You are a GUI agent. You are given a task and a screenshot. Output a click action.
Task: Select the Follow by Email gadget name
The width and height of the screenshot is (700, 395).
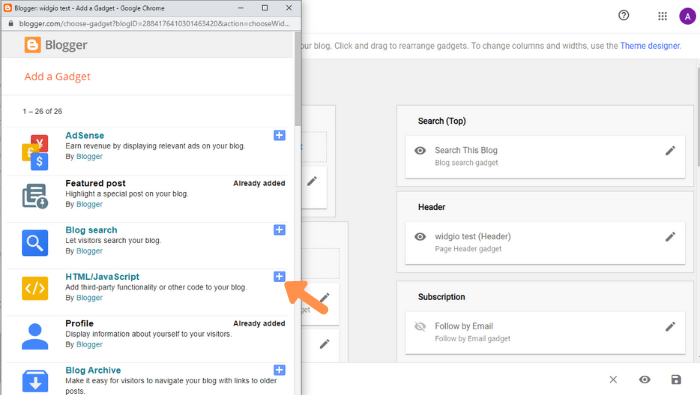[464, 326]
